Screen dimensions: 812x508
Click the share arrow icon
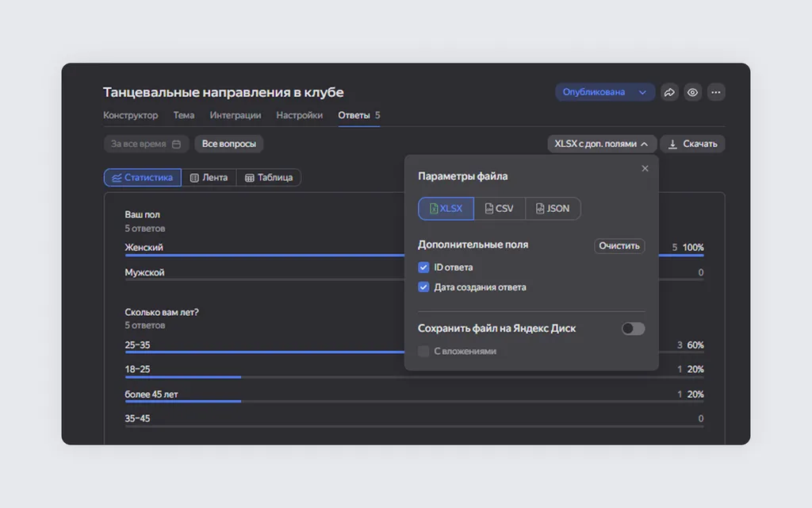669,92
